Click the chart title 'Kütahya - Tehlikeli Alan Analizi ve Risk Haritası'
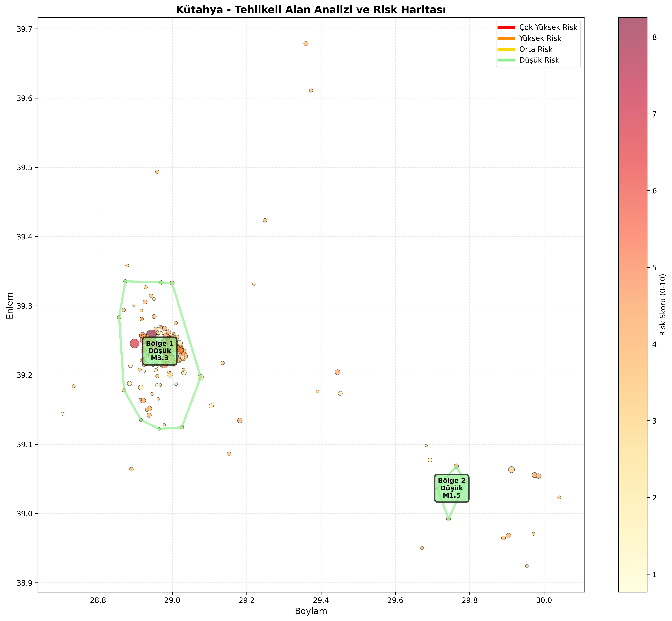The image size is (672, 621). tap(311, 10)
